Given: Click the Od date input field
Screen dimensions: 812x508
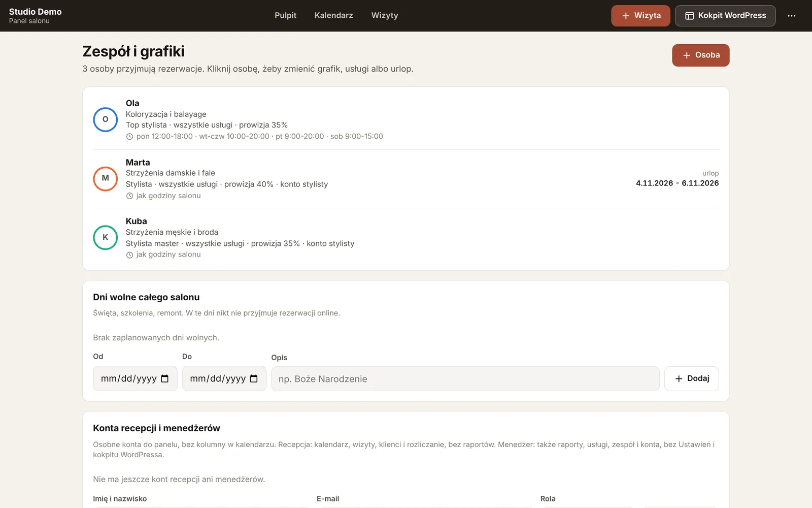Looking at the screenshot, I should (135, 378).
